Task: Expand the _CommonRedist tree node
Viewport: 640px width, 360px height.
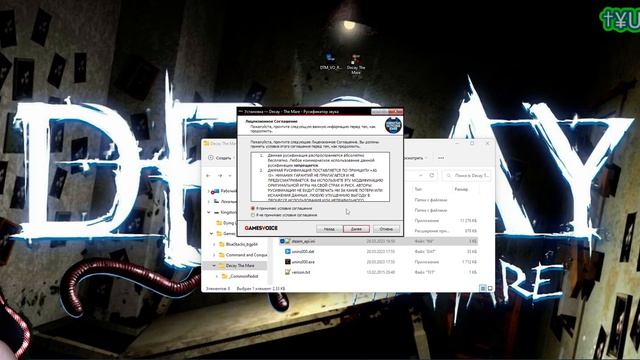Action: click(x=217, y=276)
